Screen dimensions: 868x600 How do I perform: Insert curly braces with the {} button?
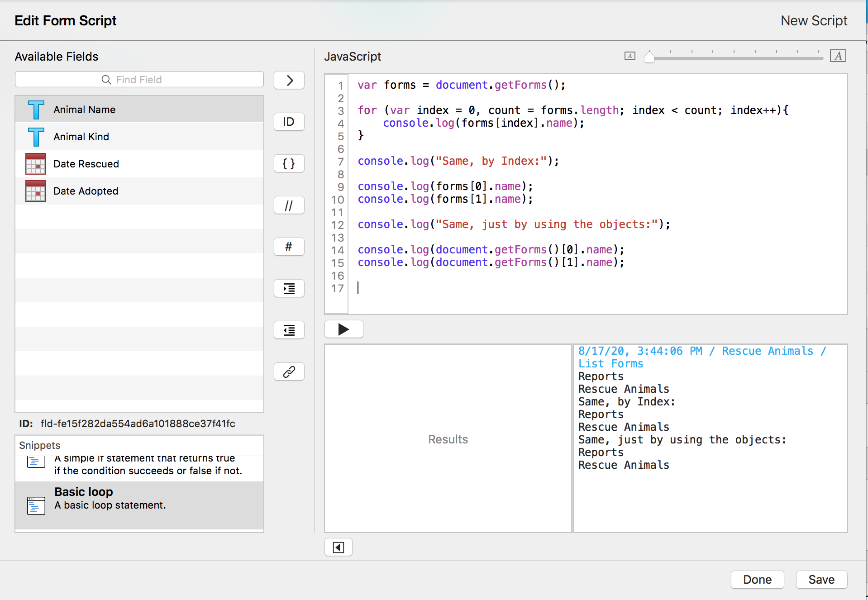click(289, 164)
